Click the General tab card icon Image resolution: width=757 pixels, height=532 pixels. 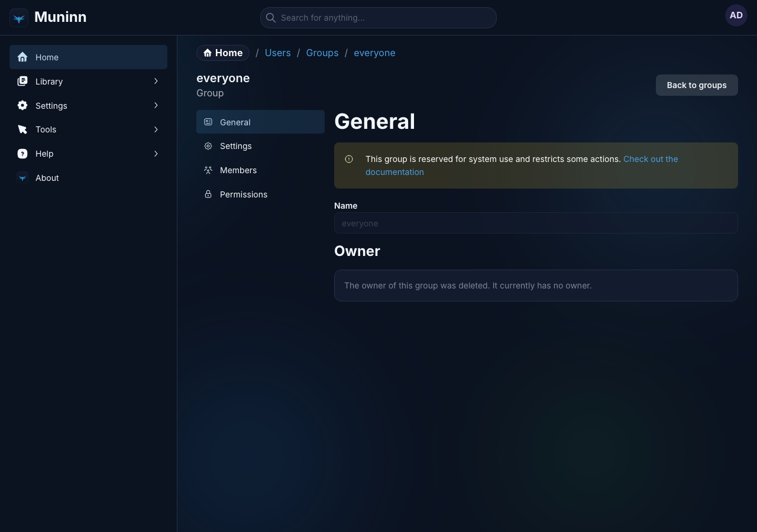(x=208, y=122)
